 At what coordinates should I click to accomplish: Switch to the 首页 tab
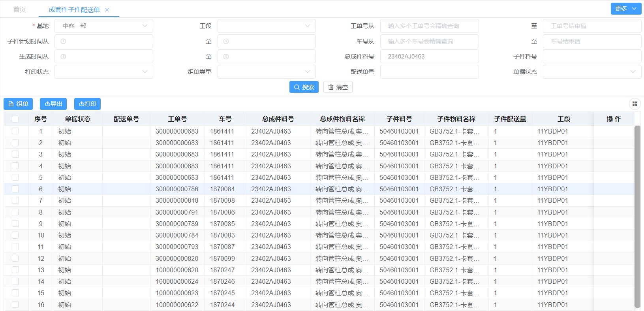click(19, 9)
